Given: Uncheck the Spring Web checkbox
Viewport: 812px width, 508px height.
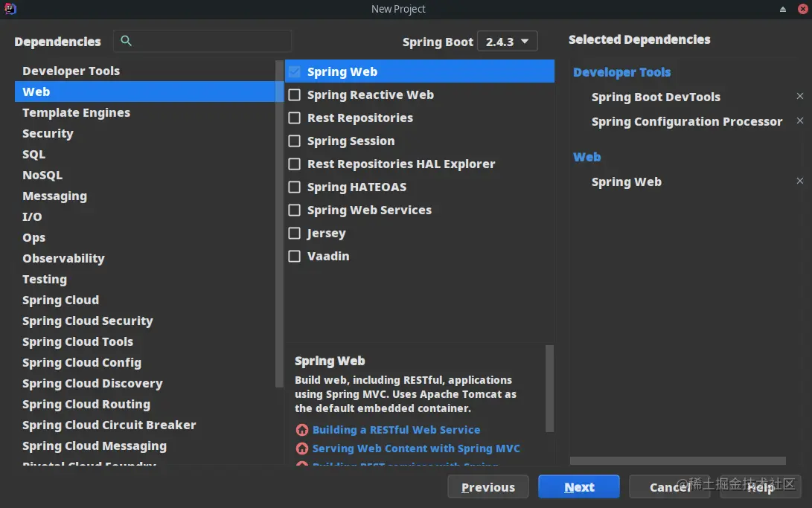Looking at the screenshot, I should pos(294,71).
